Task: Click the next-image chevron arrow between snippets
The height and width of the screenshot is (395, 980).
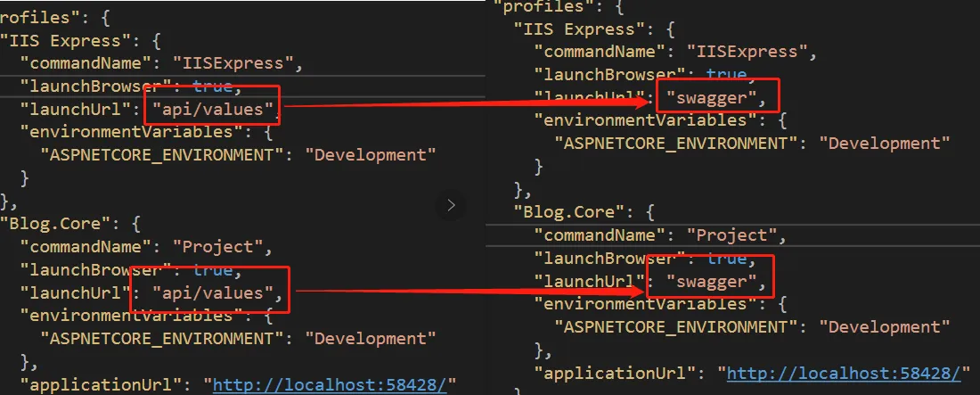Action: pos(452,205)
